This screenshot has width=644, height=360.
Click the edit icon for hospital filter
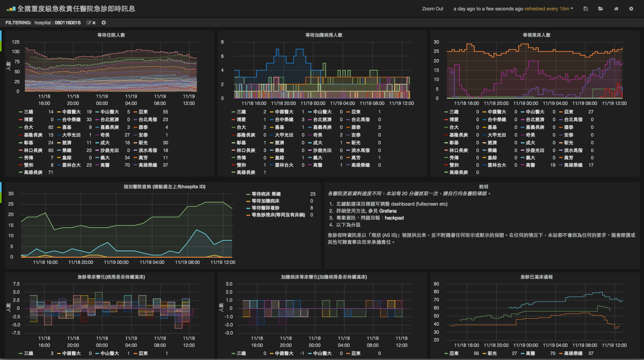point(88,23)
